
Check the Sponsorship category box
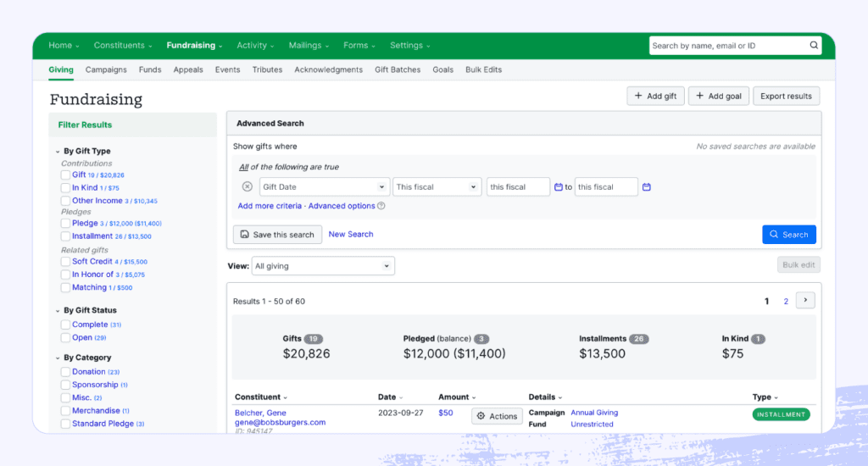[x=65, y=385]
